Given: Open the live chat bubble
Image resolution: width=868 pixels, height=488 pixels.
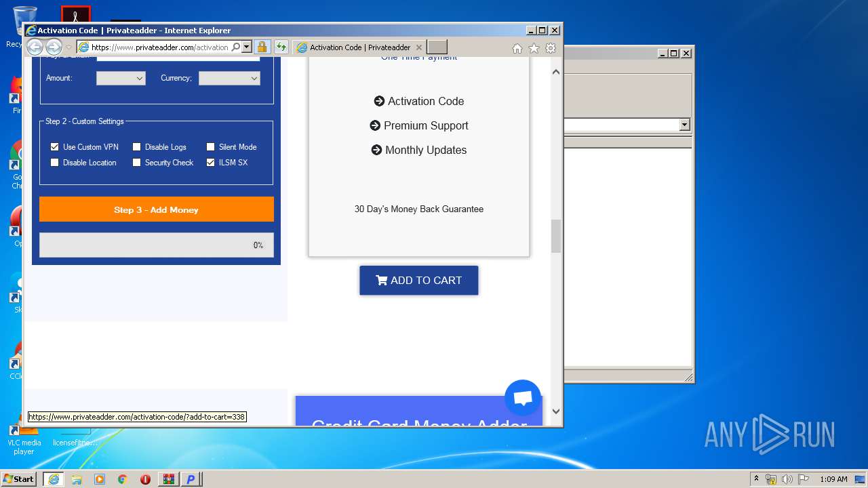Looking at the screenshot, I should point(523,398).
